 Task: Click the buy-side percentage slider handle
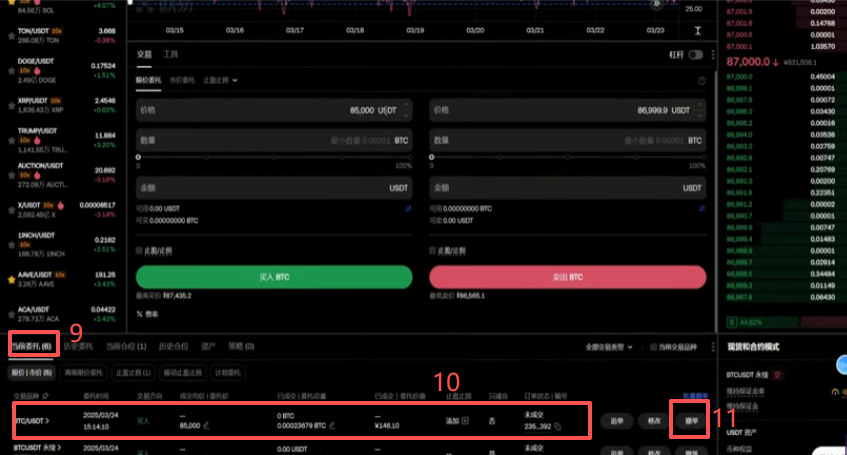(138, 157)
